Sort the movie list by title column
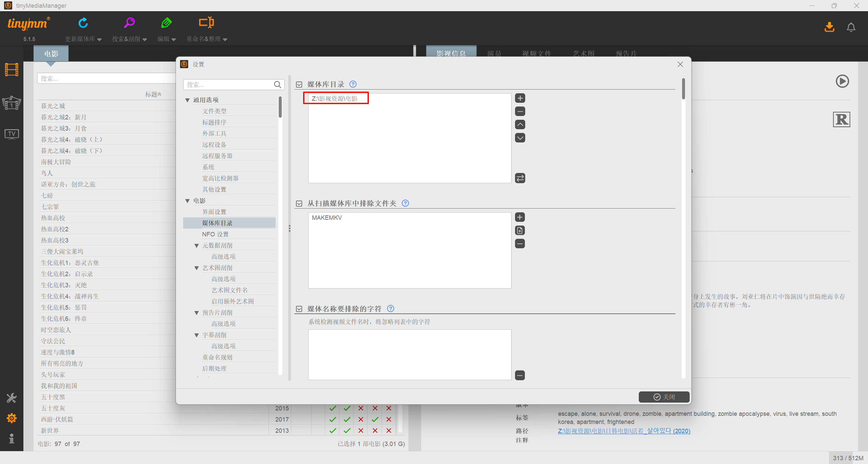The height and width of the screenshot is (464, 868). 153,94
